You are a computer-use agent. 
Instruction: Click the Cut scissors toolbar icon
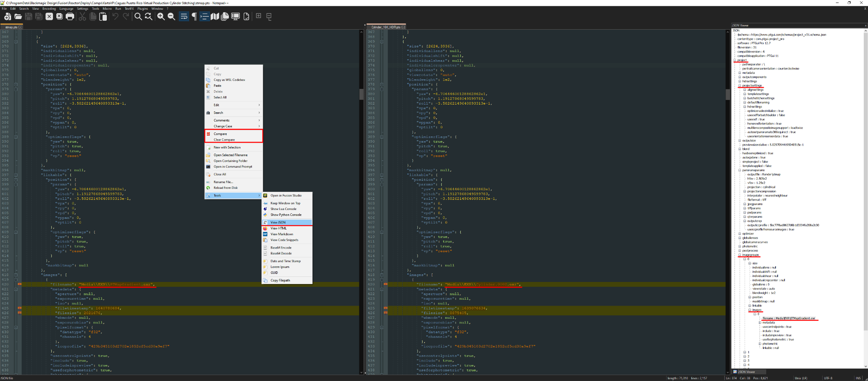83,17
